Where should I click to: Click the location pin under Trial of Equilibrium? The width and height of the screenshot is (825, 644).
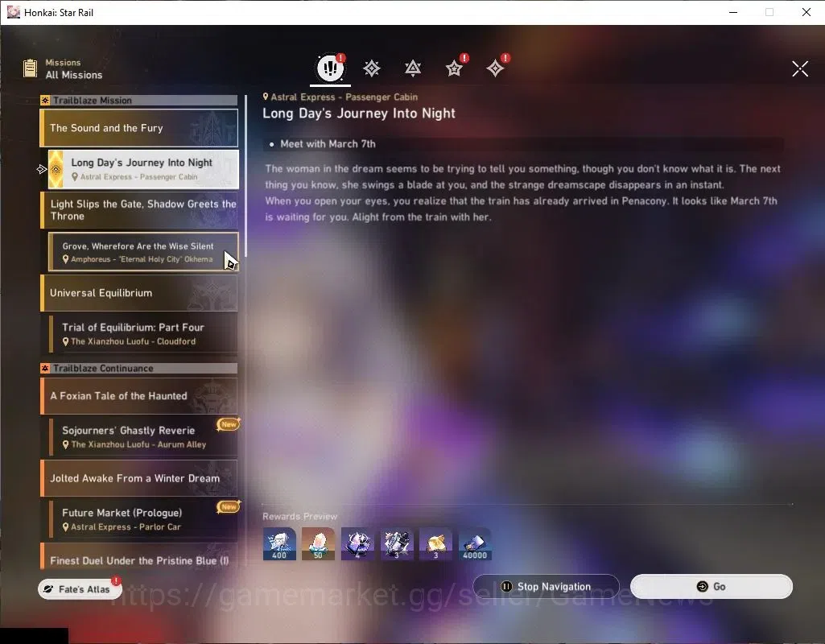click(x=66, y=341)
